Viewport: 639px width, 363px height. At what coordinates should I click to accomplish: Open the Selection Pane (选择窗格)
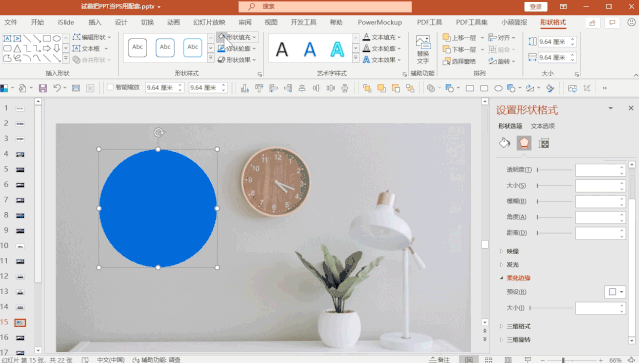(x=459, y=61)
